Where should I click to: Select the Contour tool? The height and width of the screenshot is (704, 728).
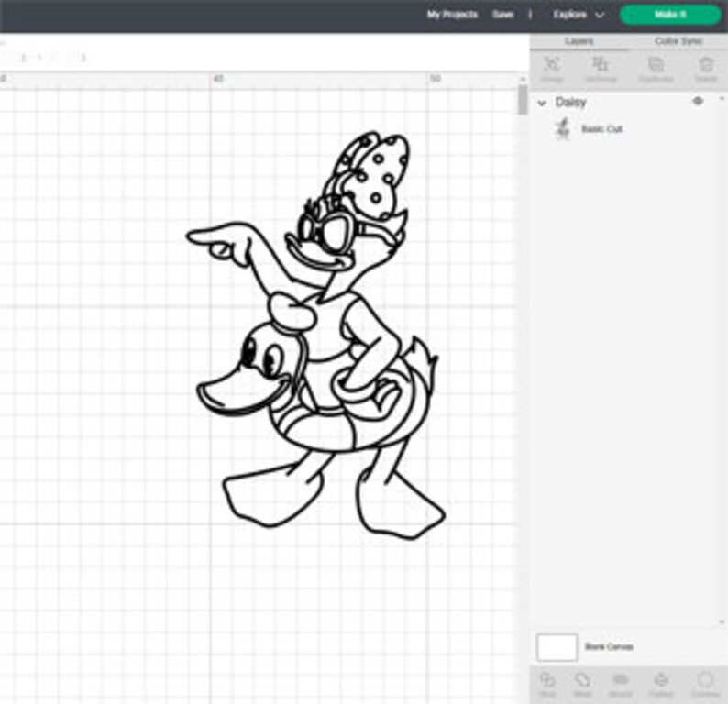point(705,683)
